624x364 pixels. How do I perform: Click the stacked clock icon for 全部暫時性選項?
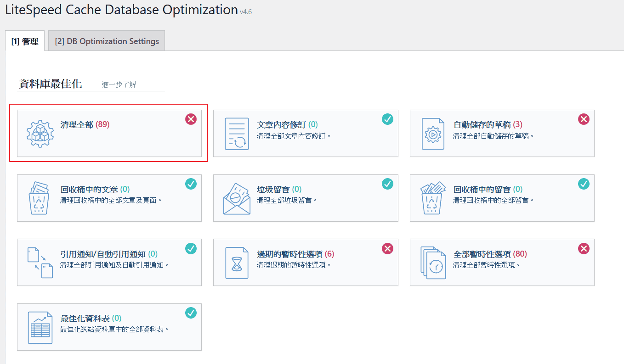pyautogui.click(x=433, y=263)
